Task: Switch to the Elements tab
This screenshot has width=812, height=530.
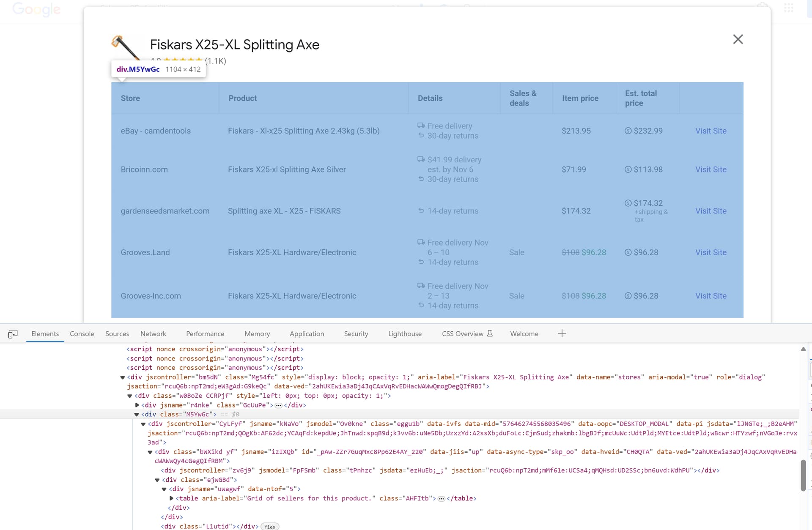Action: point(45,333)
